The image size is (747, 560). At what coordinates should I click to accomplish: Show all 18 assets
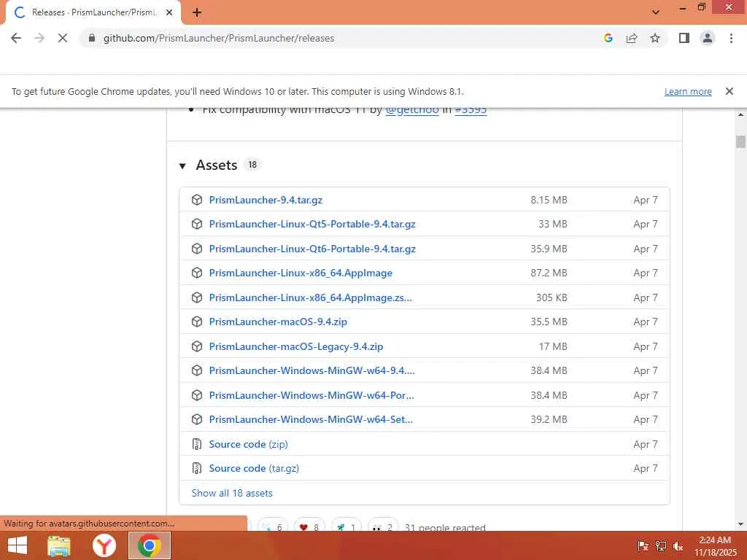[232, 494]
